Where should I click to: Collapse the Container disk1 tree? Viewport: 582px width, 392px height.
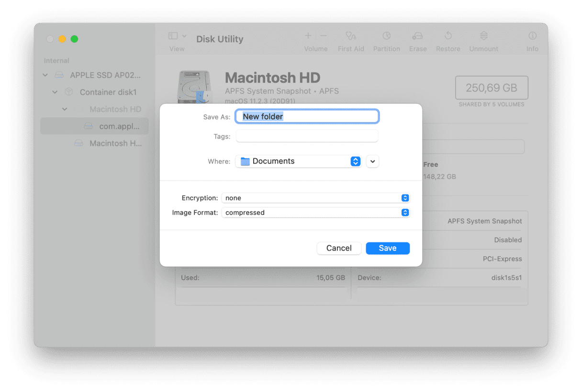click(55, 92)
